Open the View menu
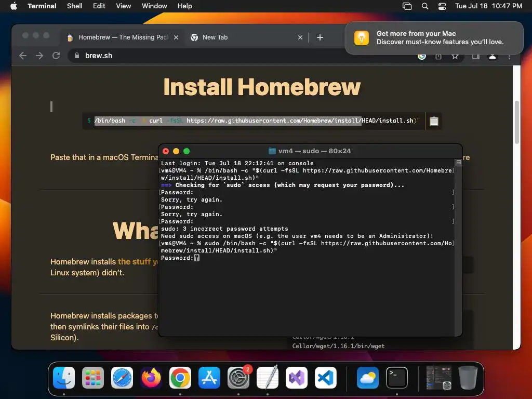The width and height of the screenshot is (532, 399). pyautogui.click(x=124, y=6)
